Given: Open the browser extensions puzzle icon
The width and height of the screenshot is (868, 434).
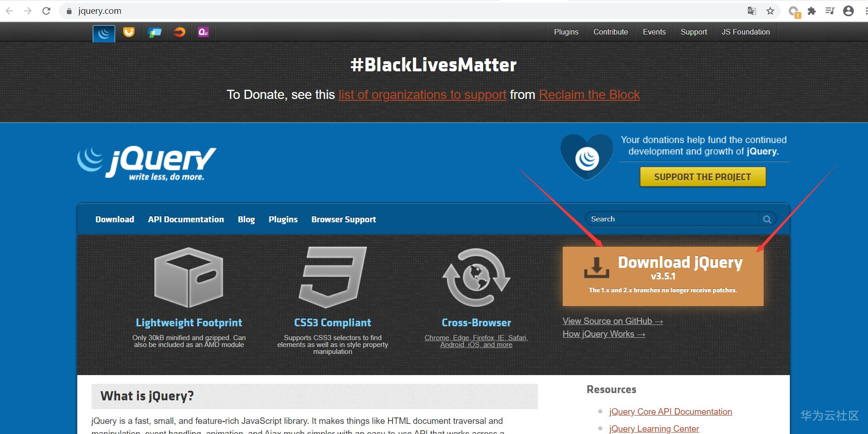Looking at the screenshot, I should click(x=812, y=11).
